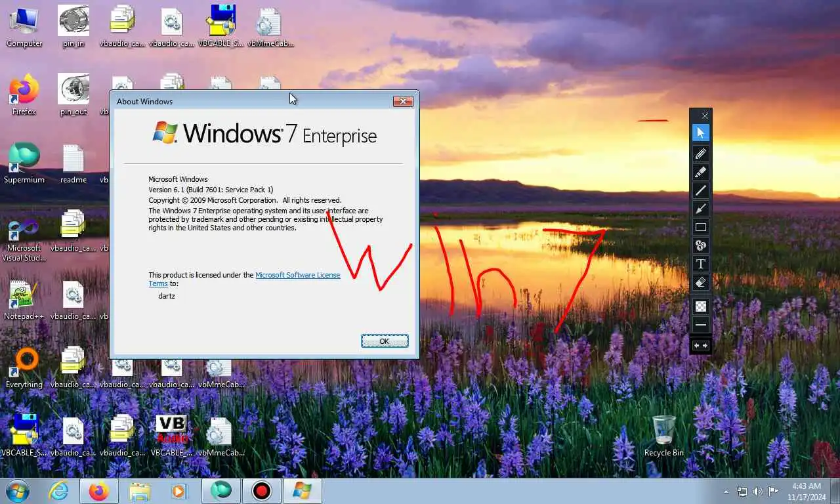Open Windows Explorer from the taskbar
This screenshot has width=840, height=504.
click(140, 491)
